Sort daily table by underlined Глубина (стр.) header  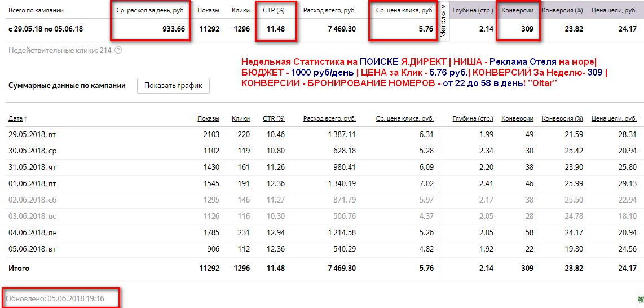(473, 118)
